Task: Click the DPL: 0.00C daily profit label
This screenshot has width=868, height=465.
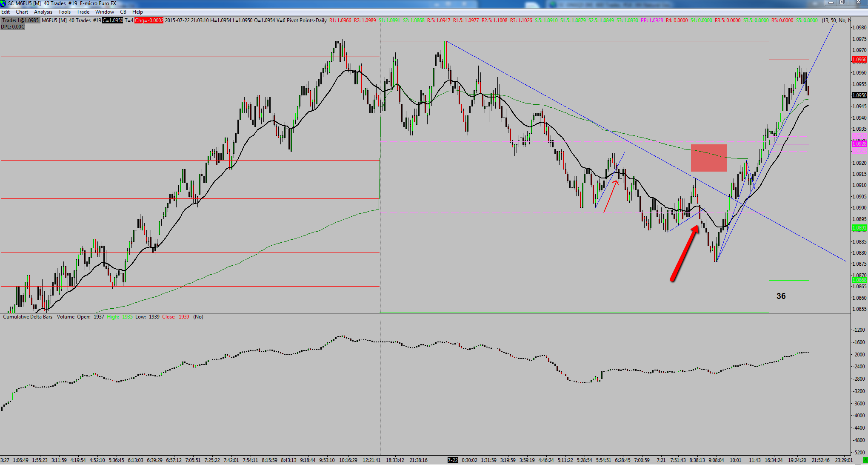Action: tap(13, 27)
